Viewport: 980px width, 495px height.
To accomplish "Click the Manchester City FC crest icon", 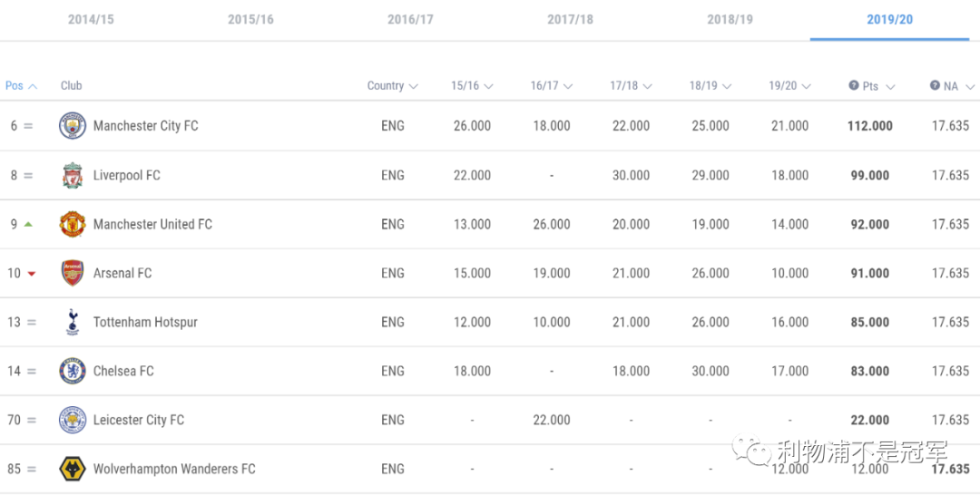I will point(73,126).
